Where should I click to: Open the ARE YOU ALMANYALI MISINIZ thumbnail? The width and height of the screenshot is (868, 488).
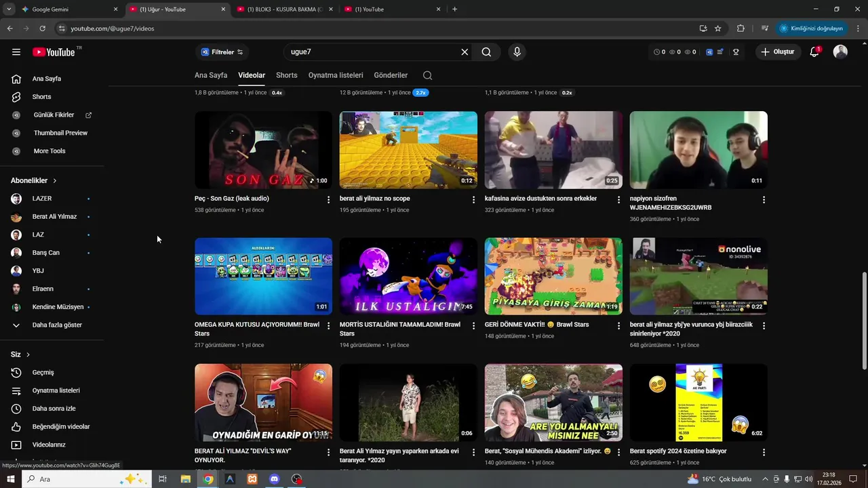point(553,403)
